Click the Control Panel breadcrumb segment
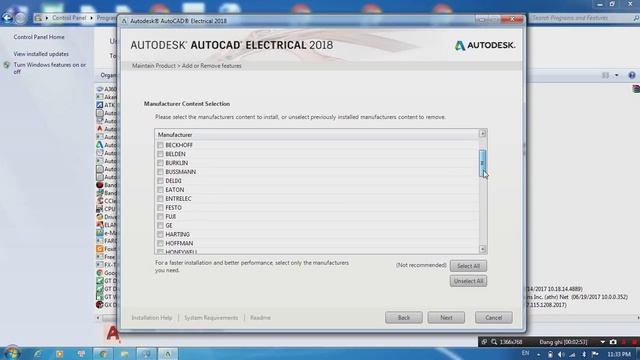Screen dimensions: 640x360 69,18
